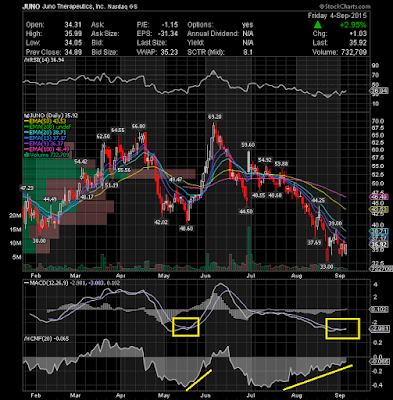Click the 66.00 price label
The width and height of the screenshot is (393, 400).
click(139, 126)
